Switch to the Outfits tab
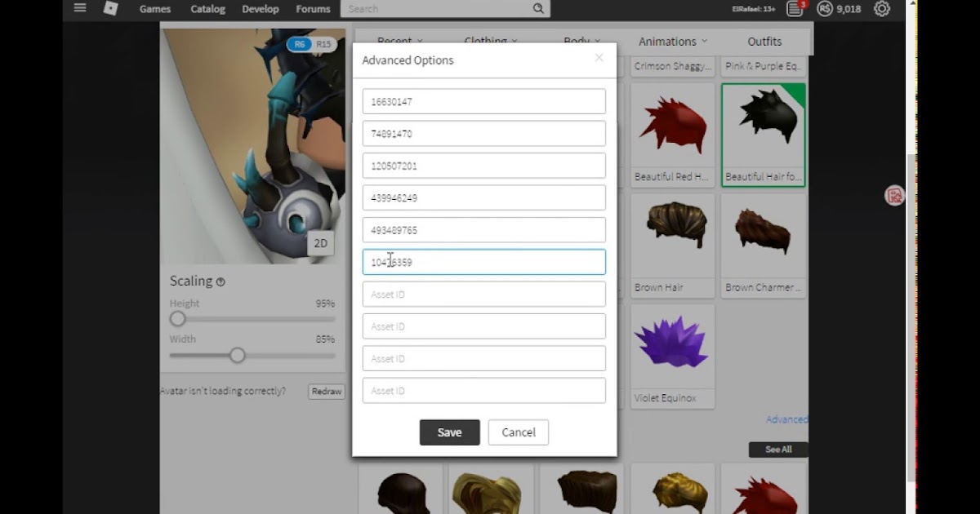The image size is (980, 514). point(764,42)
